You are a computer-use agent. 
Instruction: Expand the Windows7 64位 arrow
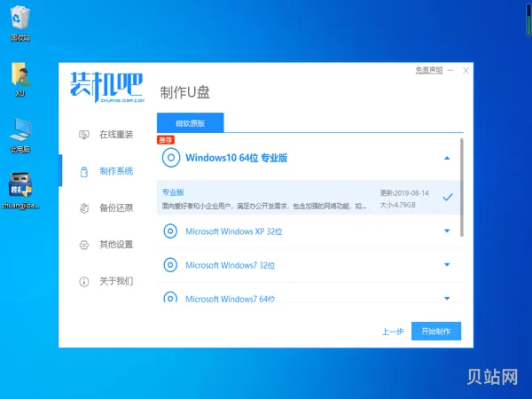(447, 298)
